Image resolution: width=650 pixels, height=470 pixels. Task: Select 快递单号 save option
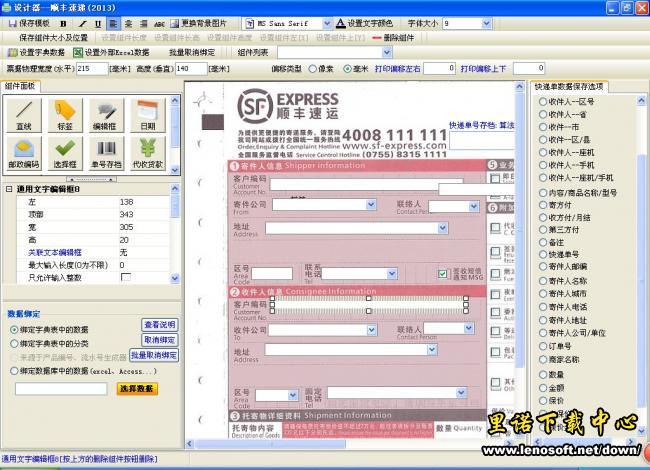click(x=543, y=254)
